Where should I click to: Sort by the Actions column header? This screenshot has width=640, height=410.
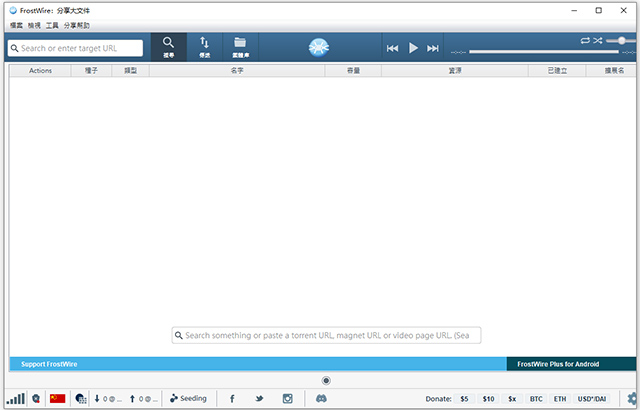click(x=40, y=71)
